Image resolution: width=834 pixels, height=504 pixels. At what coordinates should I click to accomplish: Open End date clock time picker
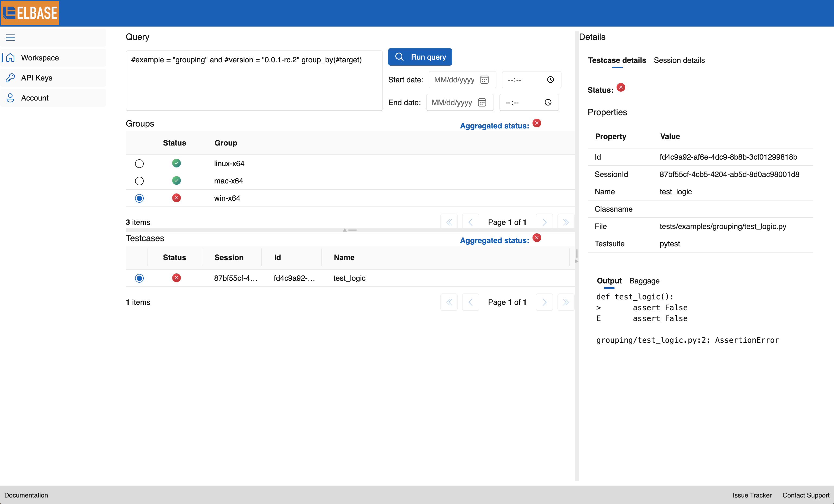tap(548, 102)
